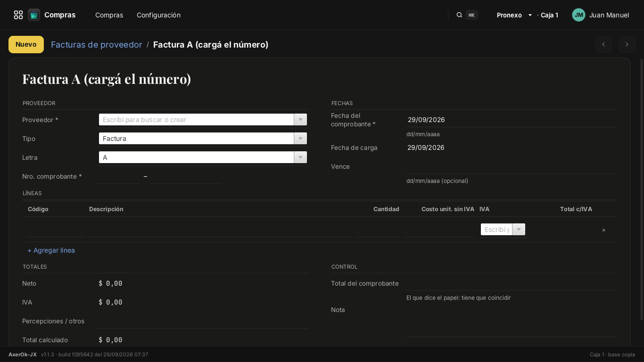Image resolution: width=644 pixels, height=362 pixels.
Task: Expand the Proveedor dropdown arrow
Action: pyautogui.click(x=300, y=120)
